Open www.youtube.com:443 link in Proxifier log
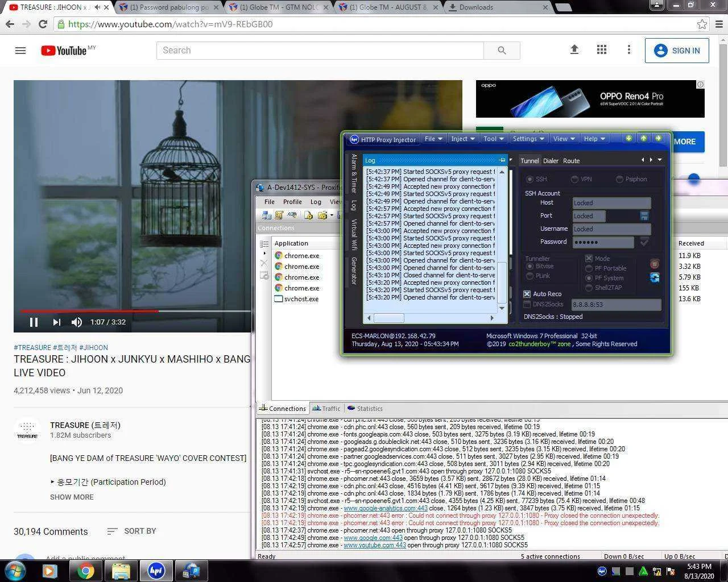 [x=375, y=545]
